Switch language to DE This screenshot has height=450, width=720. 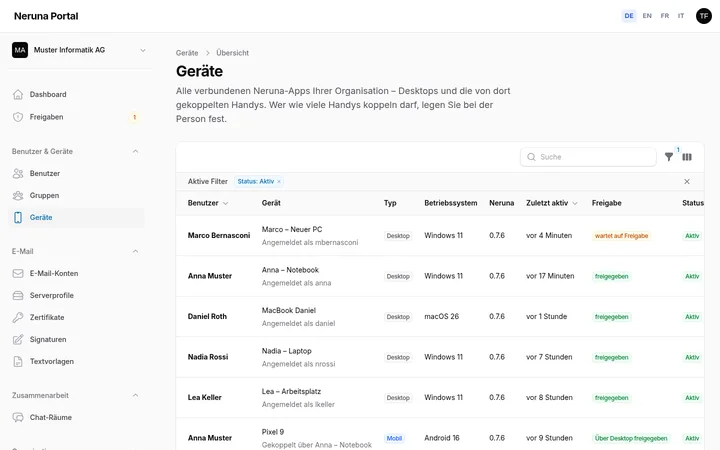629,16
